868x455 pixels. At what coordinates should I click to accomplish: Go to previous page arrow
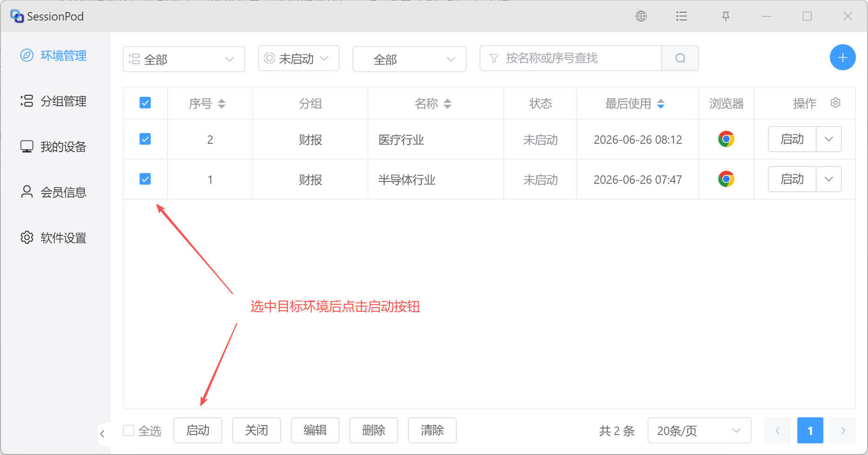coord(777,430)
